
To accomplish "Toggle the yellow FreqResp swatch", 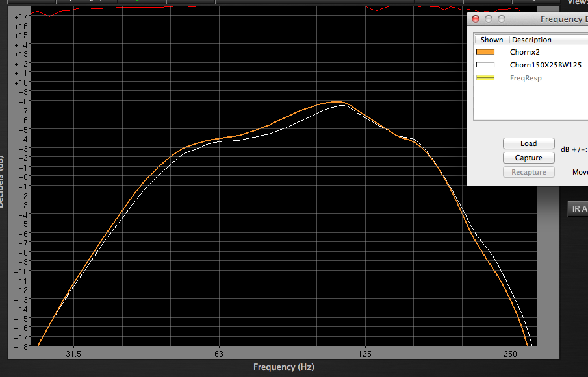I will click(x=485, y=78).
